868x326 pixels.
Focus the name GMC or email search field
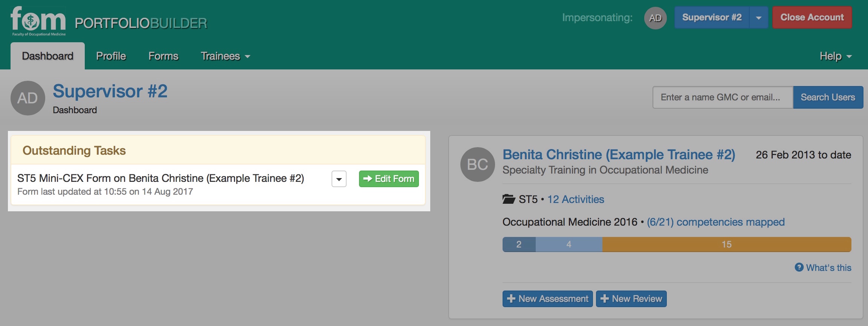click(x=723, y=97)
